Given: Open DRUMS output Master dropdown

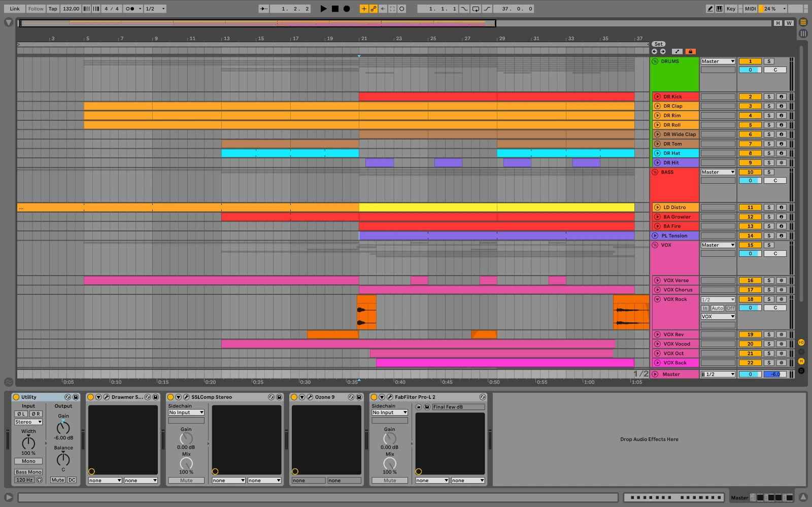Looking at the screenshot, I should (718, 61).
